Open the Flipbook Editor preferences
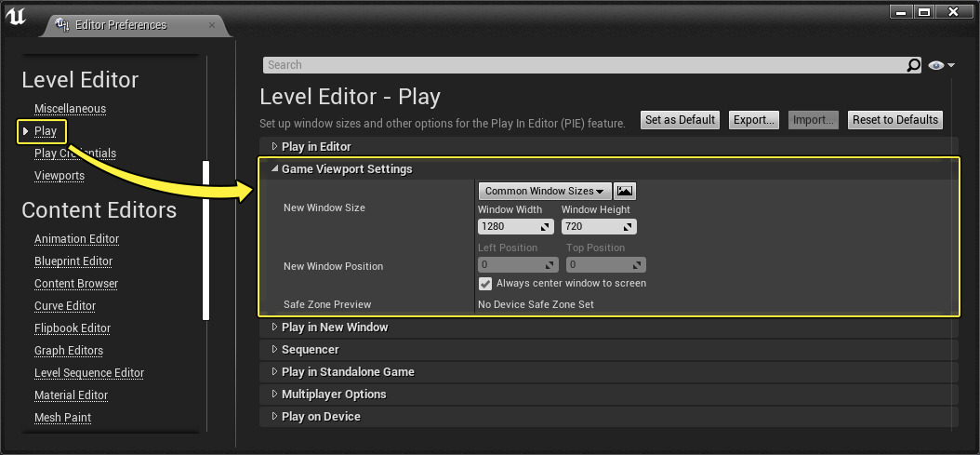980x455 pixels. (x=72, y=328)
